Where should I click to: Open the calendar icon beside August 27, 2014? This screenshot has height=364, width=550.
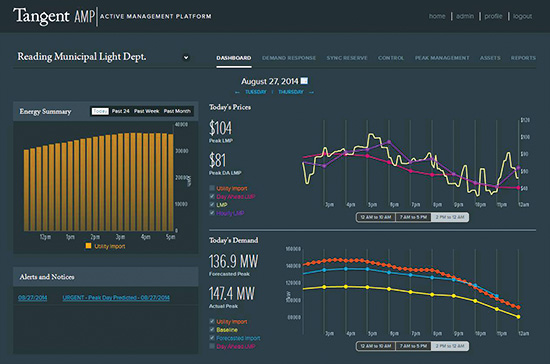(304, 81)
